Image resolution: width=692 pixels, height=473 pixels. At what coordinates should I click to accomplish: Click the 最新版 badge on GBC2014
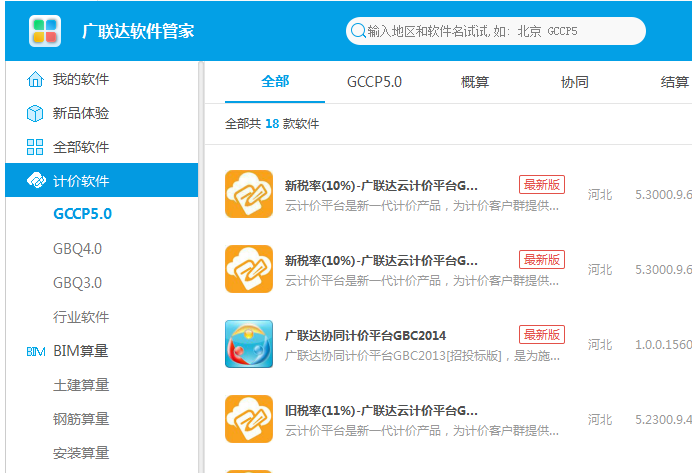coord(542,335)
